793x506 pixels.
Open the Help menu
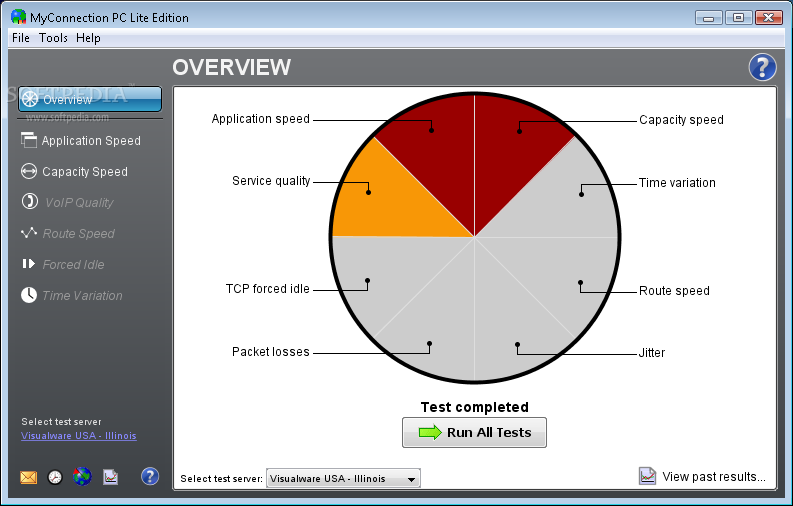[89, 38]
